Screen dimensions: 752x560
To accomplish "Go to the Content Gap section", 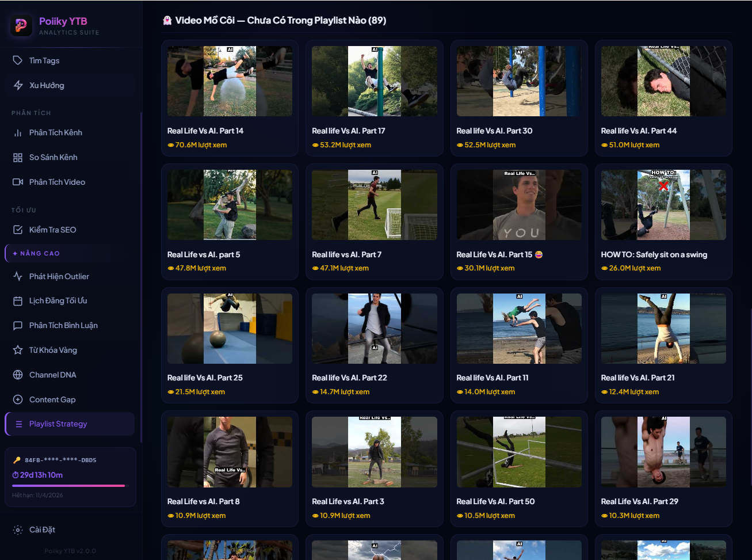I will (x=52, y=399).
